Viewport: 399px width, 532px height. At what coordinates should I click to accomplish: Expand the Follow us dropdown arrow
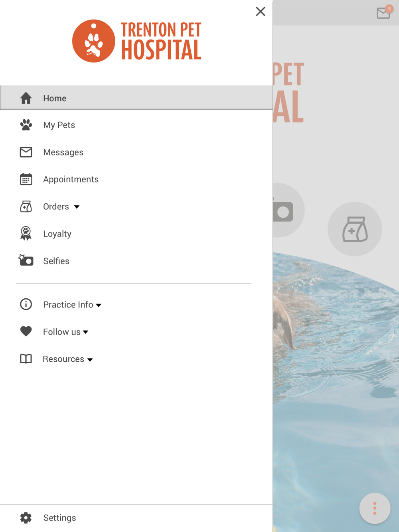click(85, 332)
